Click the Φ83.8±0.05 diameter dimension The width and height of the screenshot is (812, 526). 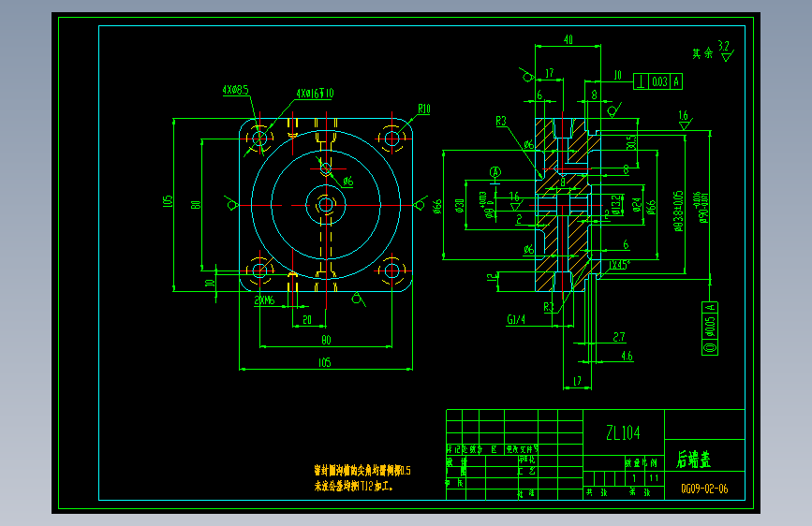click(678, 211)
